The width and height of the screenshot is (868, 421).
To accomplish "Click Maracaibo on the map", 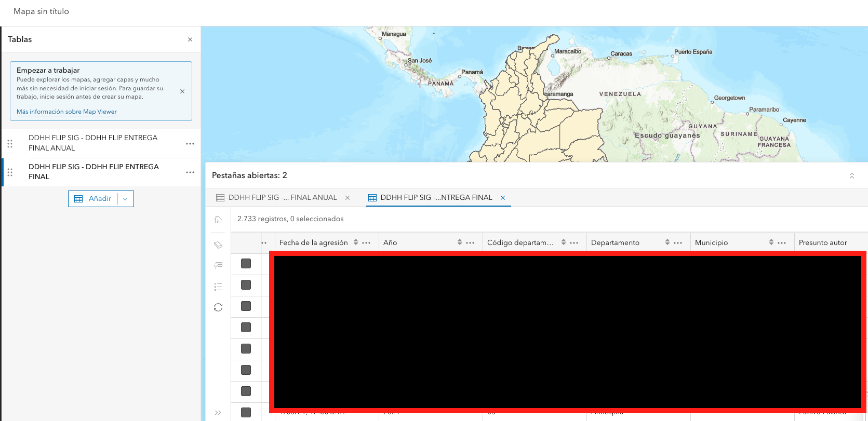I will (x=568, y=51).
